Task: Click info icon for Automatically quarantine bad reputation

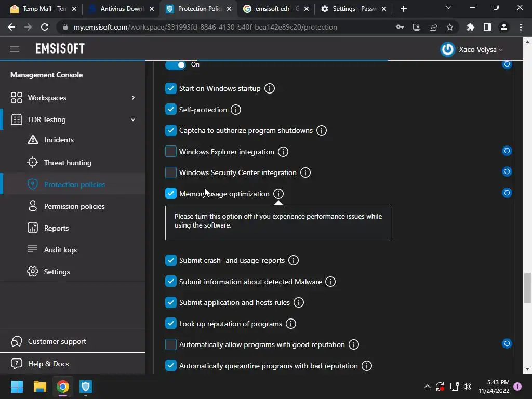Action: pyautogui.click(x=366, y=366)
